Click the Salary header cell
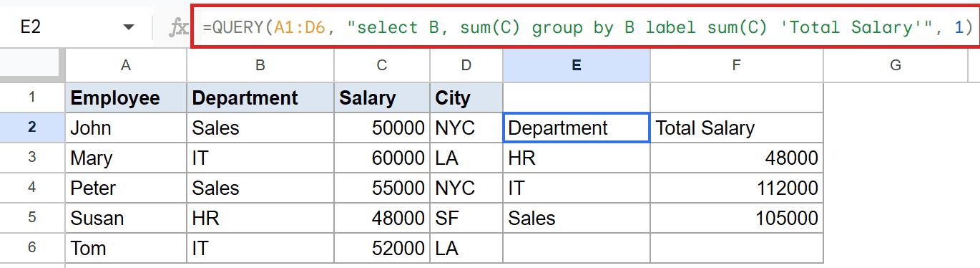 (x=382, y=97)
